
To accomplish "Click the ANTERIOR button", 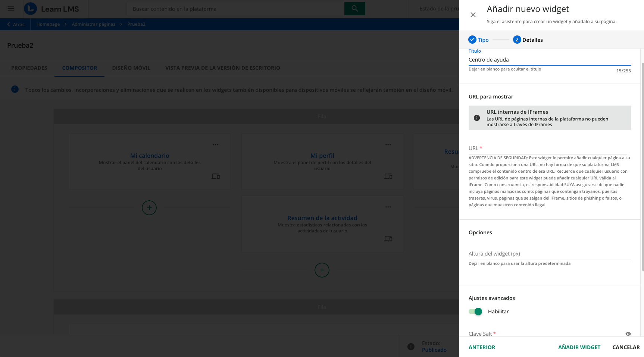I will click(482, 347).
